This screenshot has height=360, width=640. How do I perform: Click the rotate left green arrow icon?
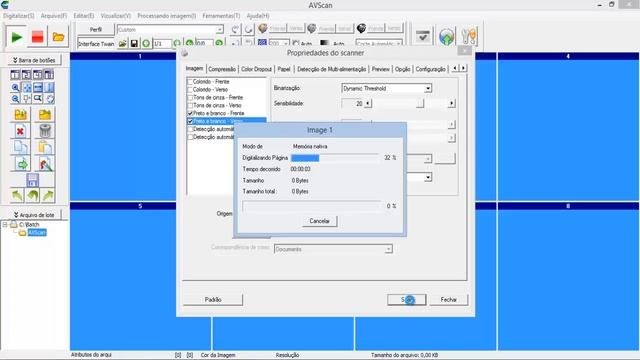click(x=18, y=196)
